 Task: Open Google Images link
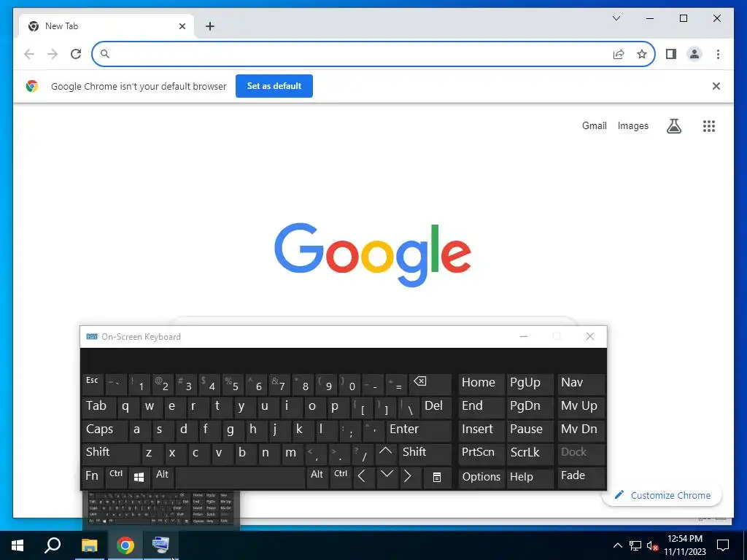tap(632, 125)
